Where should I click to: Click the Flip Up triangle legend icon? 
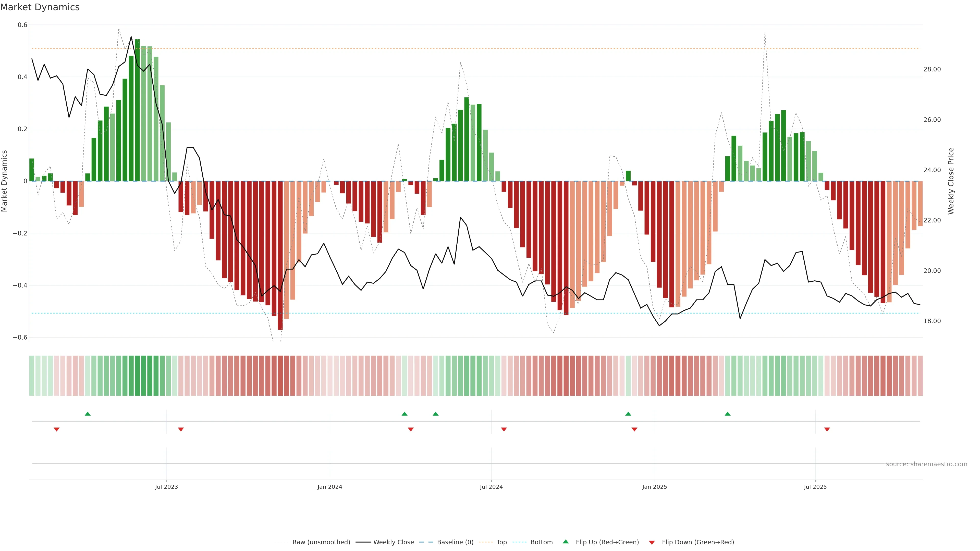point(565,542)
